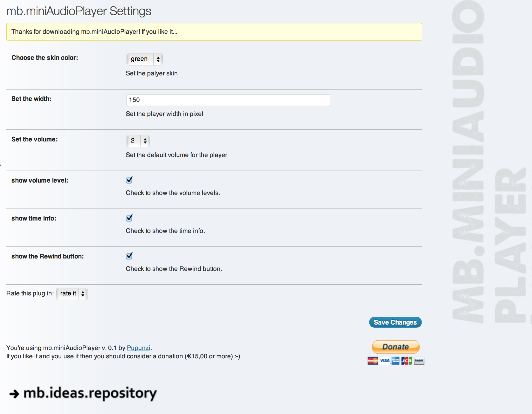
Task: Toggle the show time info checkbox
Action: [x=129, y=218]
